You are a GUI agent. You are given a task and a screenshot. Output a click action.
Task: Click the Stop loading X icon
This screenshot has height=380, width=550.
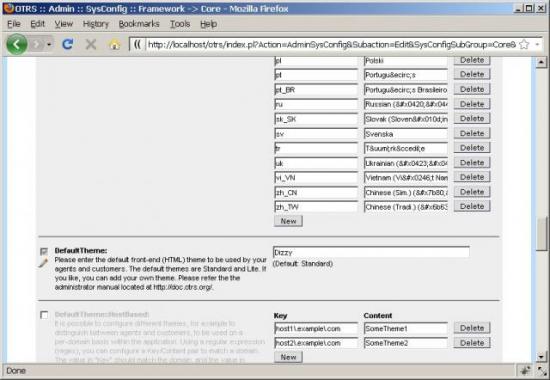[x=91, y=45]
